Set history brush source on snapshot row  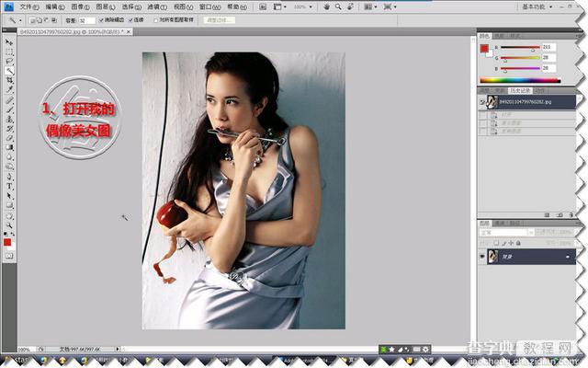click(x=482, y=102)
